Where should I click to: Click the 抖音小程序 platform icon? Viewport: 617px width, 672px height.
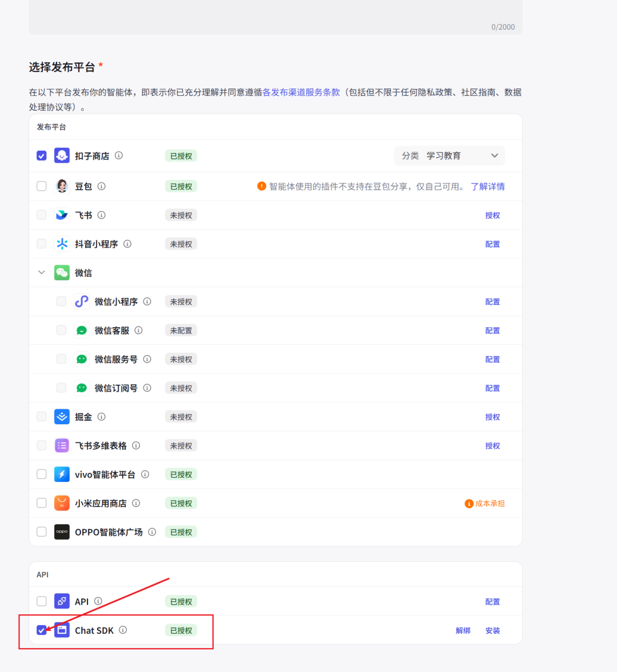coord(61,243)
